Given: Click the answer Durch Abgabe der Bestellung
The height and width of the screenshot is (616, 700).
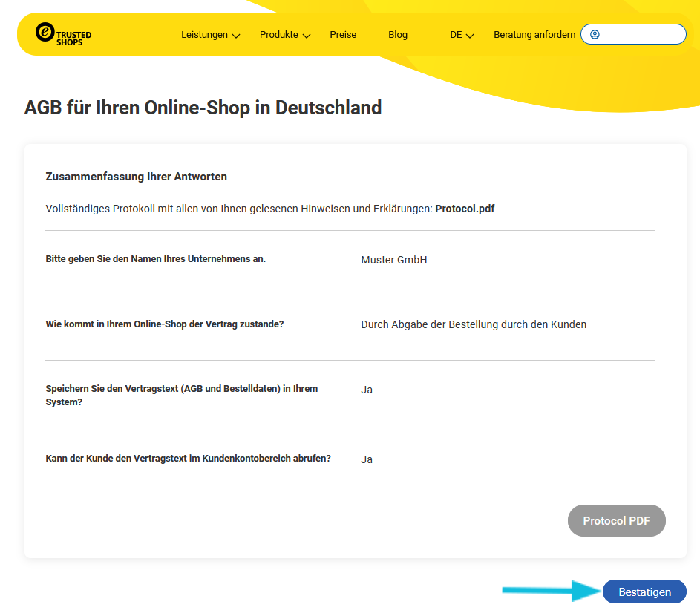Looking at the screenshot, I should tap(474, 324).
